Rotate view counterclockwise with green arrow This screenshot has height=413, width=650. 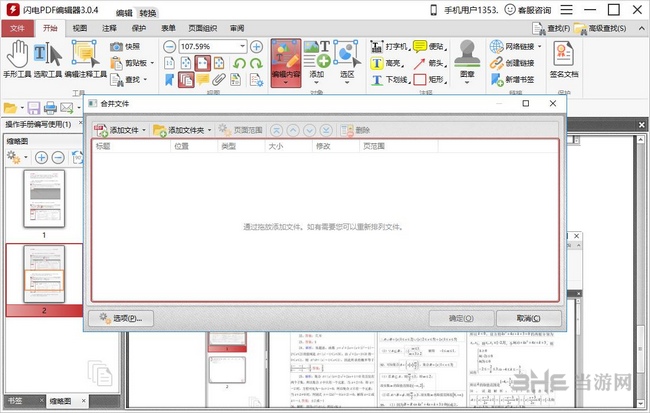240,63
